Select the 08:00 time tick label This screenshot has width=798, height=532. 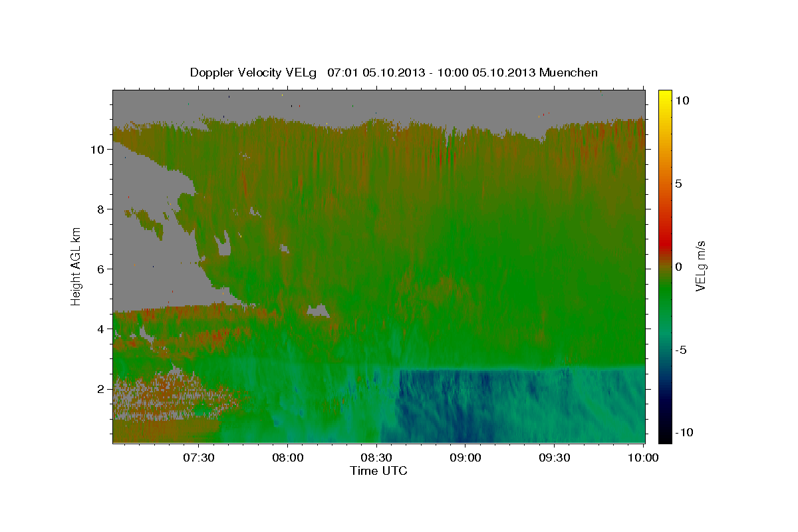288,458
